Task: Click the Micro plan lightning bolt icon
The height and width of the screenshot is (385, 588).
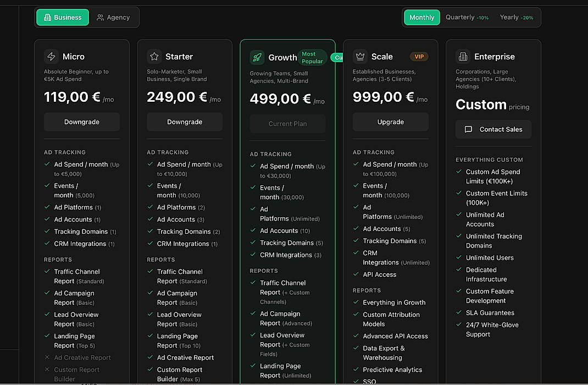Action: click(x=51, y=57)
